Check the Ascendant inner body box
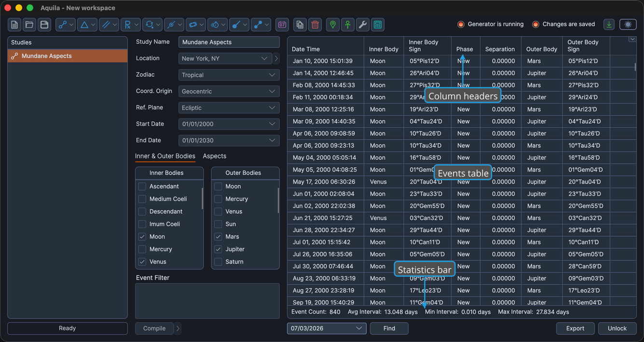The width and height of the screenshot is (644, 342). (142, 186)
